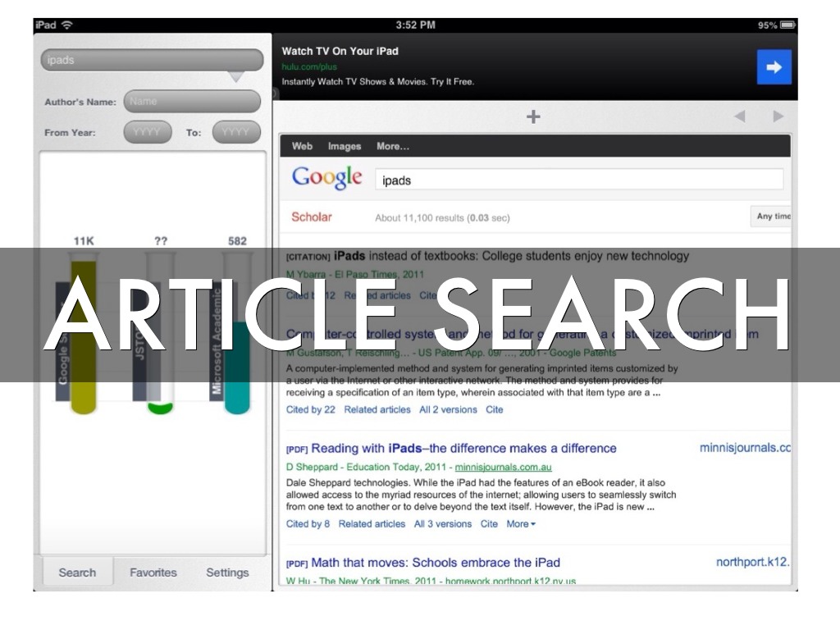Screen dimensions: 840x630
Task: Click 'Cited by 22' link
Action: 310,409
